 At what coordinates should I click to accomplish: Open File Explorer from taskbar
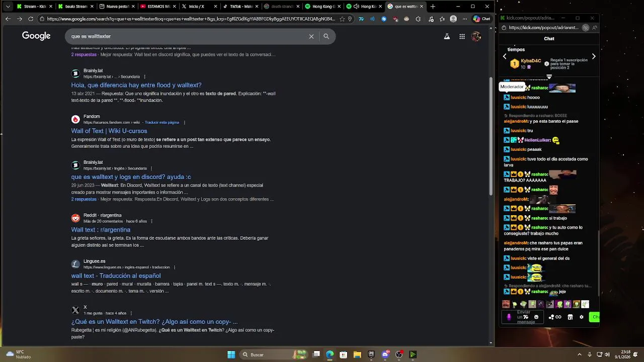pos(357,354)
